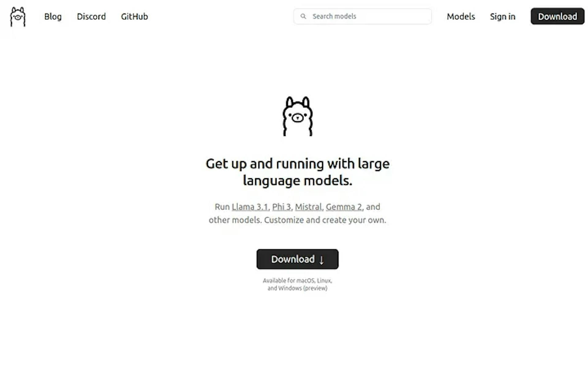Click the main Download call-to-action button
This screenshot has height=390, width=588.
pyautogui.click(x=297, y=259)
